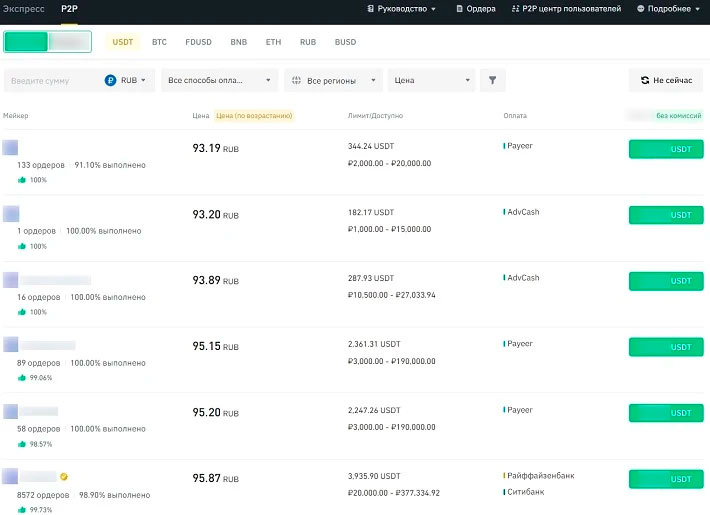The image size is (710, 515).
Task: Click verified badge on 8572-orders maker
Action: point(64,477)
